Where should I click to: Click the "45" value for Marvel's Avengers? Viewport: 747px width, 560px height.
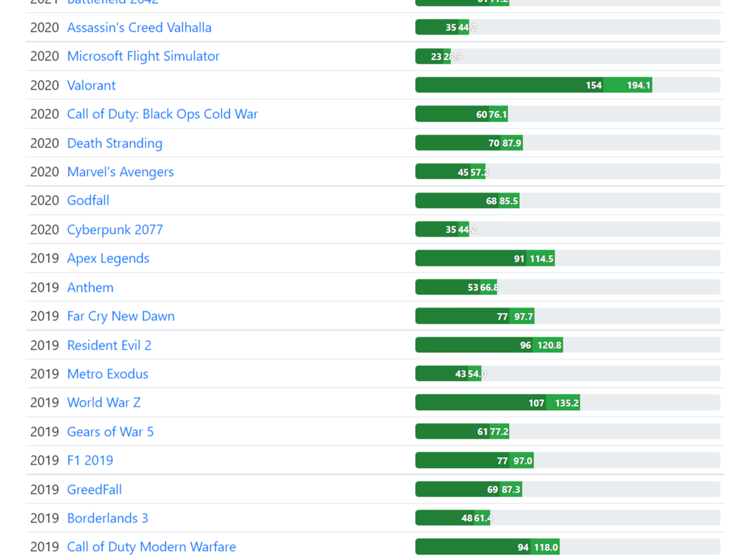point(463,172)
